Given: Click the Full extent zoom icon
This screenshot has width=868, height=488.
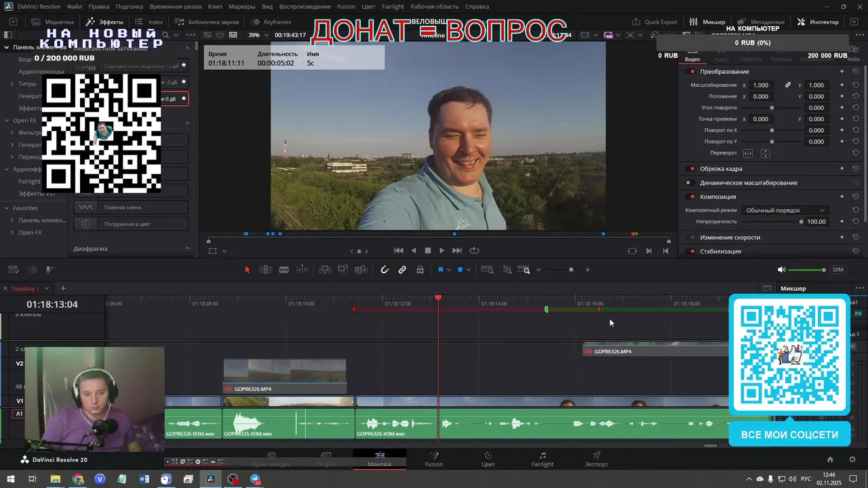Looking at the screenshot, I should 487,270.
